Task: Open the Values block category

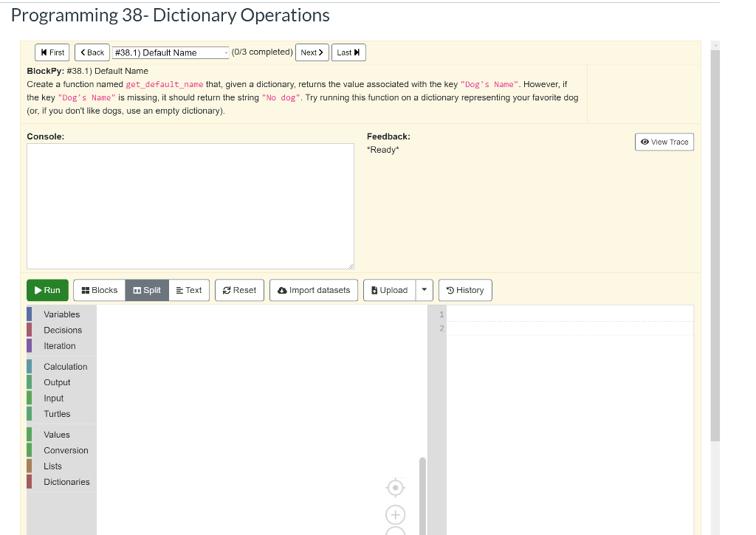Action: point(62,435)
